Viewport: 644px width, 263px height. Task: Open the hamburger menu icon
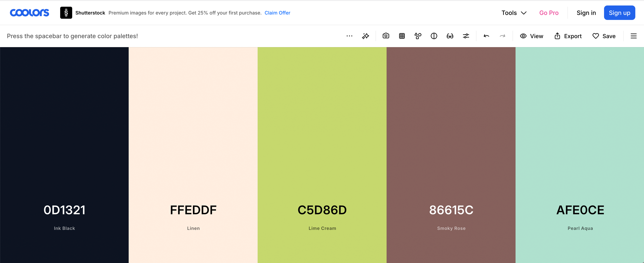pos(634,36)
